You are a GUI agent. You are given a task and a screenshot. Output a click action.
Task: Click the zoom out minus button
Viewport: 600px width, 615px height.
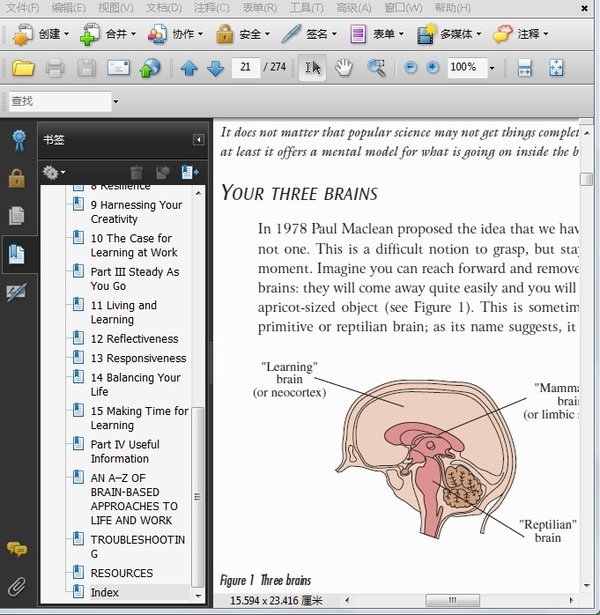click(410, 67)
